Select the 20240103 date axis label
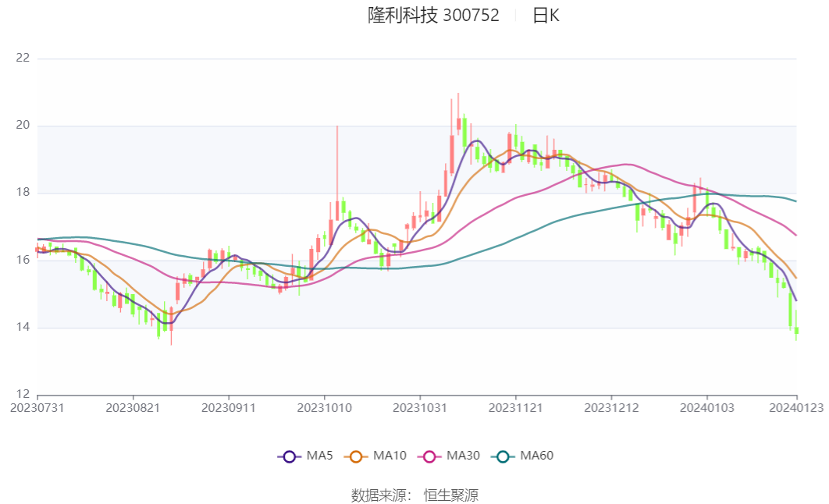The height and width of the screenshot is (504, 829). pos(707,408)
